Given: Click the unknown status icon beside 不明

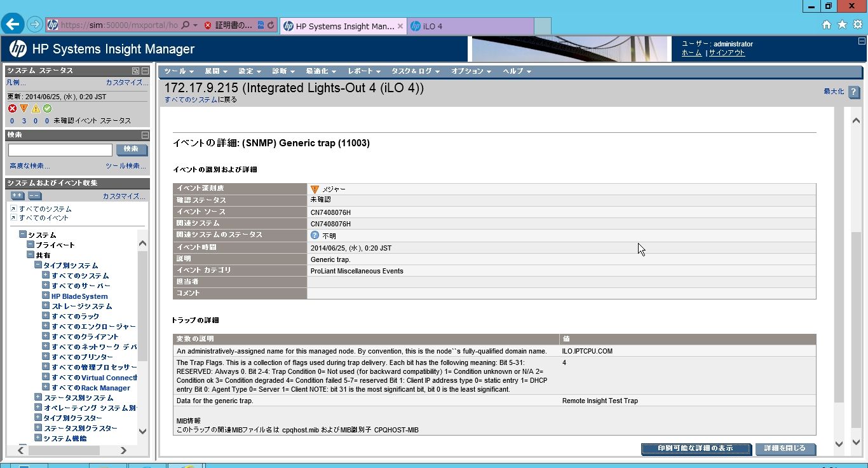Looking at the screenshot, I should point(315,235).
